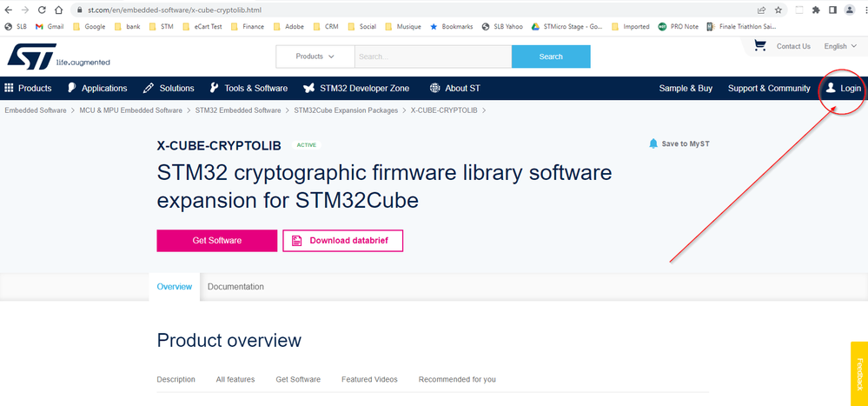Open the SLB Yahoo bookmark
Screen dimensions: 868x406
coord(502,27)
